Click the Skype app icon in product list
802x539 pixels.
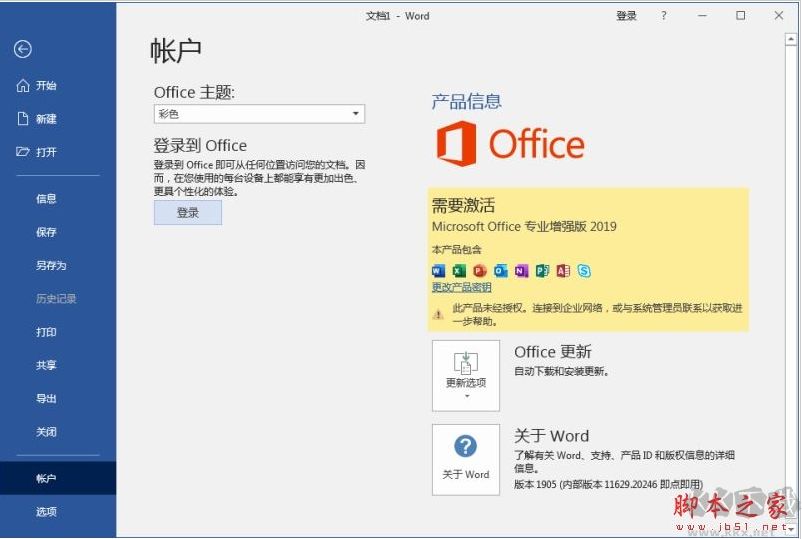click(584, 271)
